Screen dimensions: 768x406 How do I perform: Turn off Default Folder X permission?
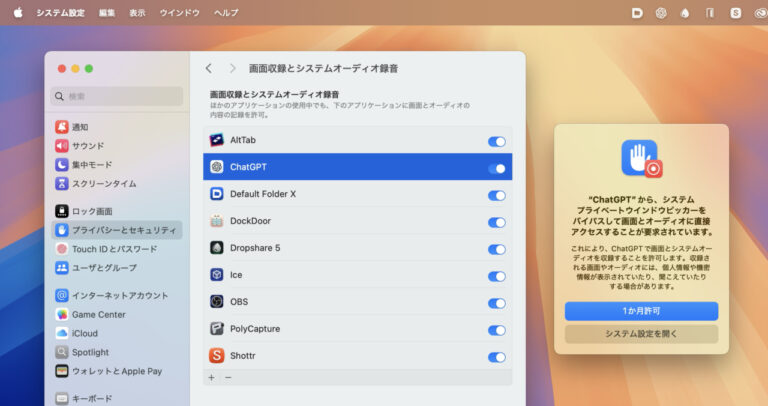pyautogui.click(x=496, y=195)
